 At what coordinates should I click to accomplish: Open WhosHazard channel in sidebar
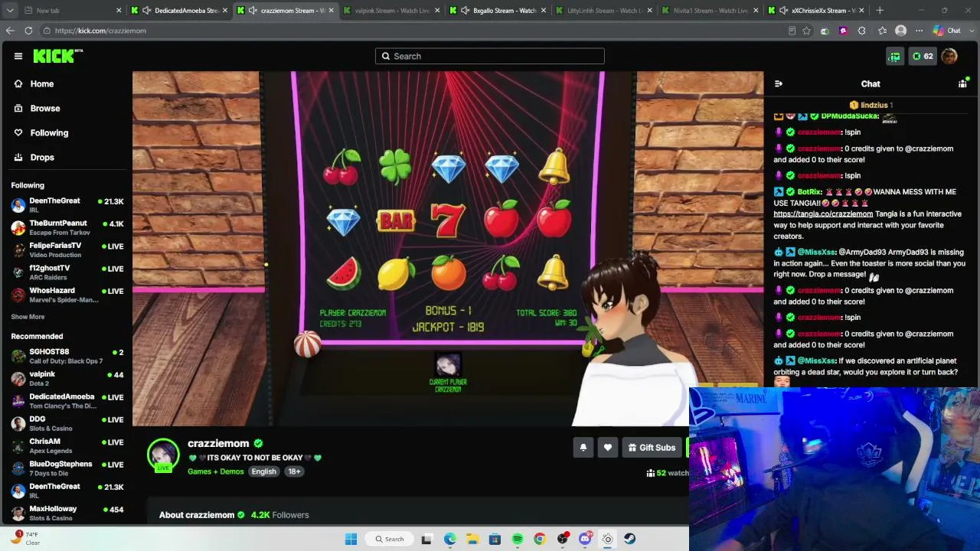[x=67, y=295]
